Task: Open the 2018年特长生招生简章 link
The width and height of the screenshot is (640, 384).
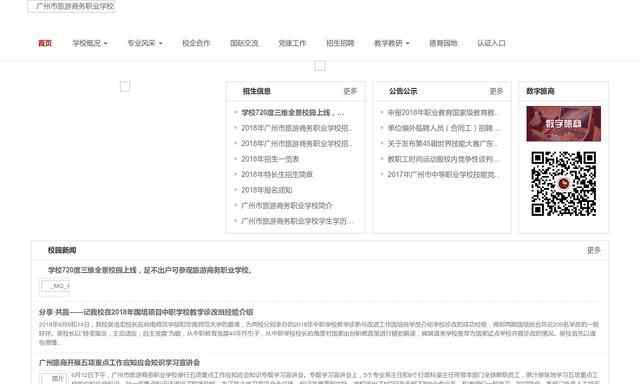Action: pyautogui.click(x=277, y=175)
